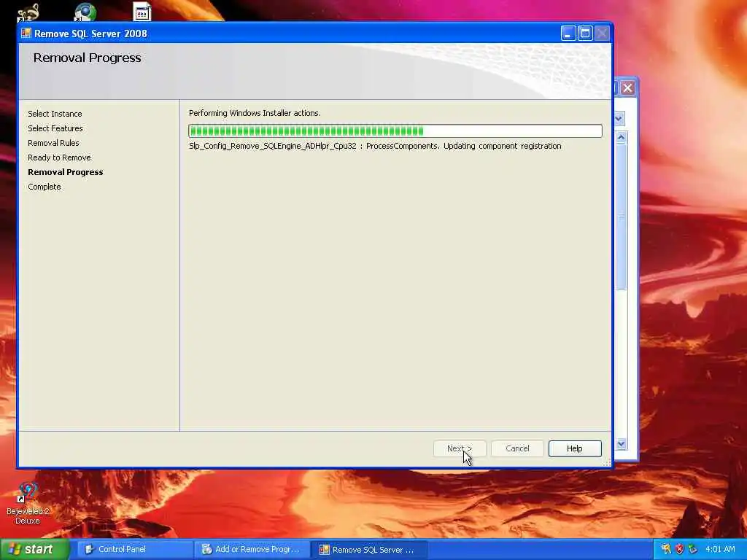Select the 'Select Features' step

55,128
